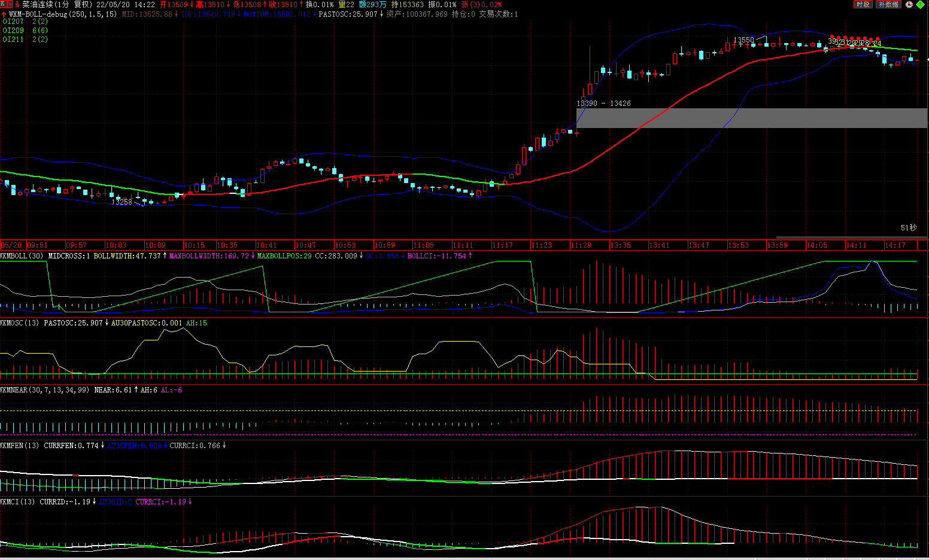This screenshot has height=560, width=929.
Task: Click the 交易次数:1 trade count
Action: point(499,14)
